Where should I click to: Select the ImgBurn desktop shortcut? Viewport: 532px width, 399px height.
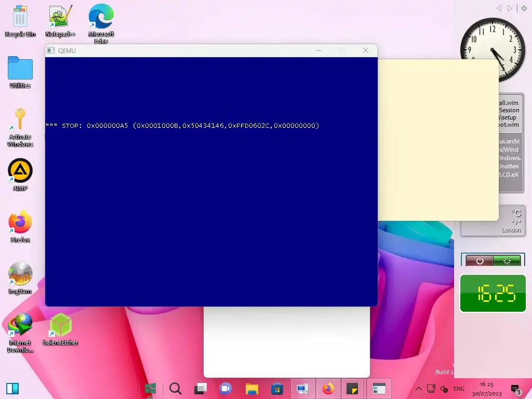coord(20,278)
